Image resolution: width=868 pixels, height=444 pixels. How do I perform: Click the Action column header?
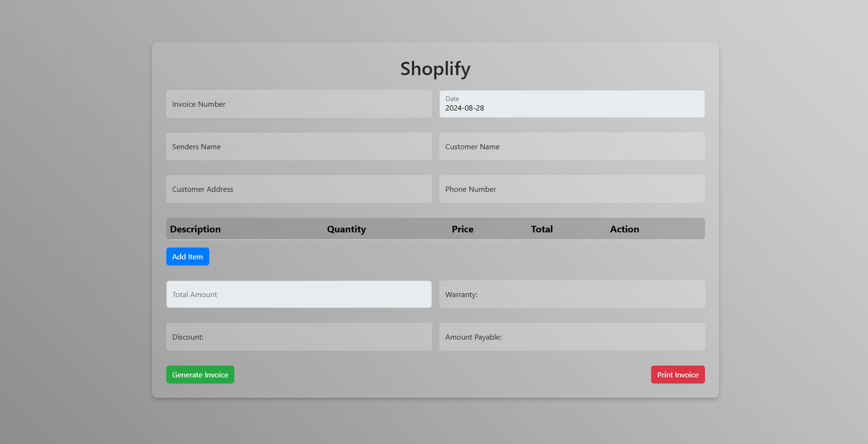pos(624,229)
